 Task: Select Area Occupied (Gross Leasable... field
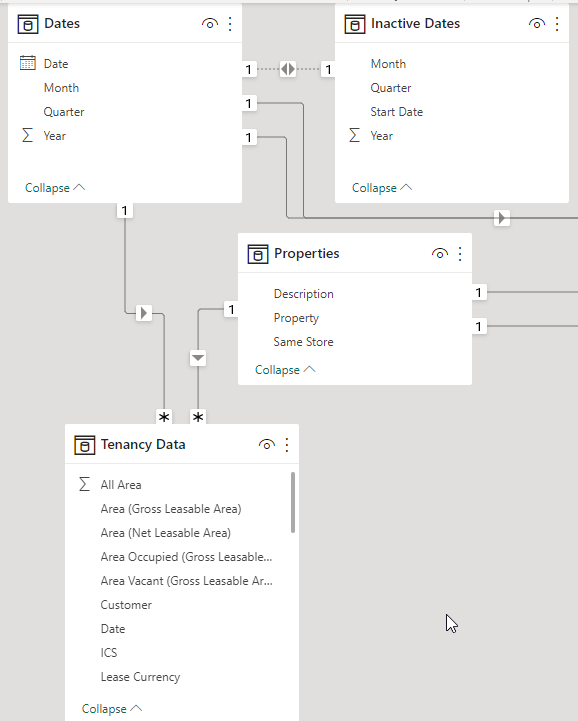(186, 557)
